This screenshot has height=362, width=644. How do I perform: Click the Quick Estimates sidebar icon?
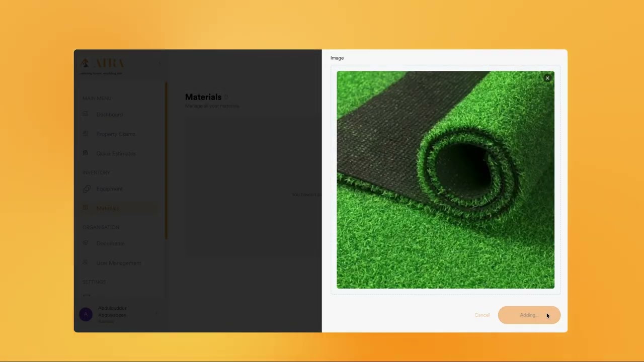point(86,153)
